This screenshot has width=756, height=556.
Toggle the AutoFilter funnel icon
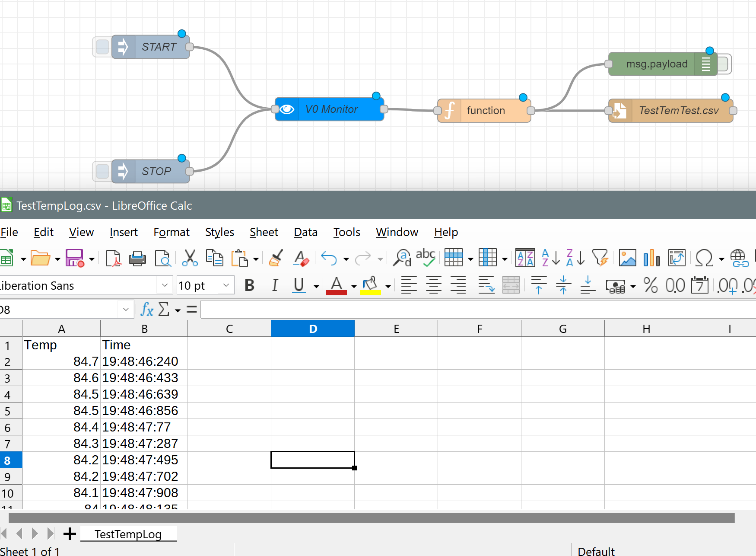pyautogui.click(x=600, y=258)
